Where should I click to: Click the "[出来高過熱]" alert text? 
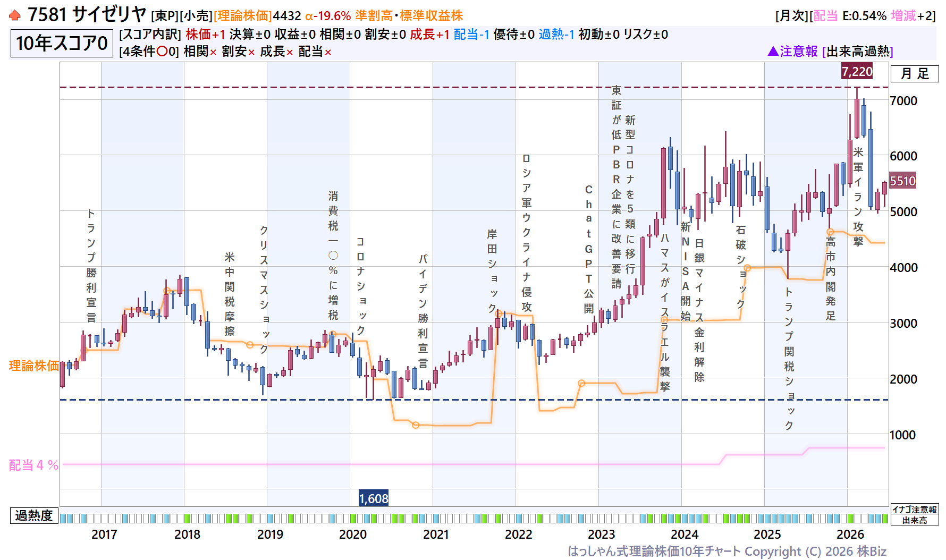(858, 52)
